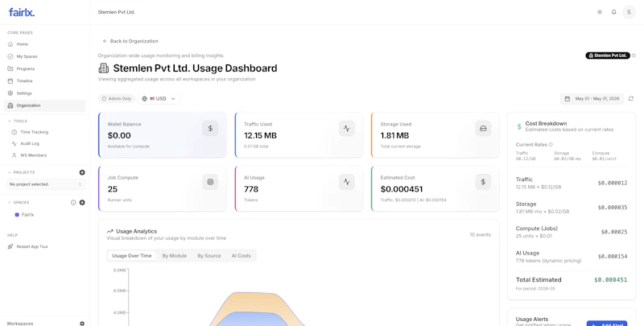The width and height of the screenshot is (644, 326).
Task: Click the Cost Breakdown dollar icon
Action: point(519,126)
